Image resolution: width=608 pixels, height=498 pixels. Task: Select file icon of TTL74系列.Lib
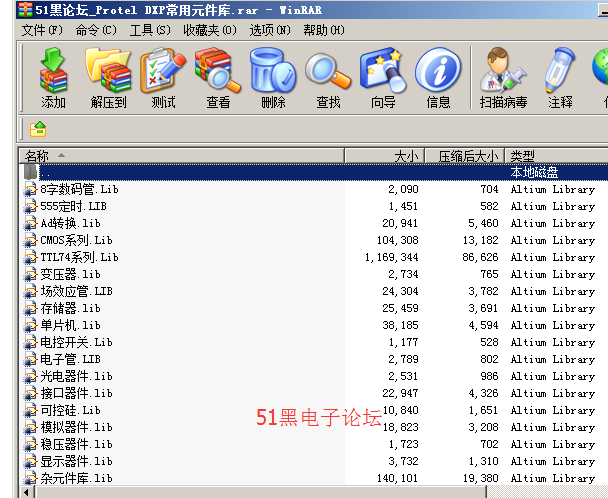tap(31, 257)
